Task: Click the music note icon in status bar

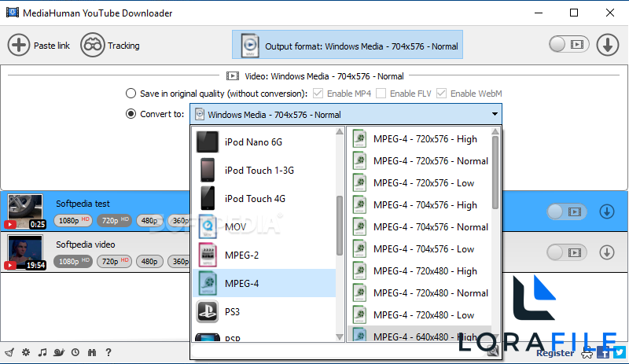Action: pyautogui.click(x=42, y=352)
